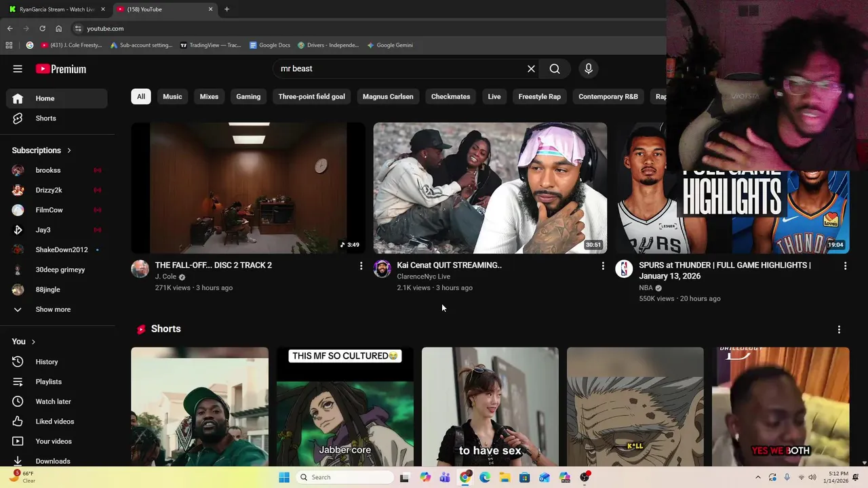Select the All filter chip

(x=141, y=96)
